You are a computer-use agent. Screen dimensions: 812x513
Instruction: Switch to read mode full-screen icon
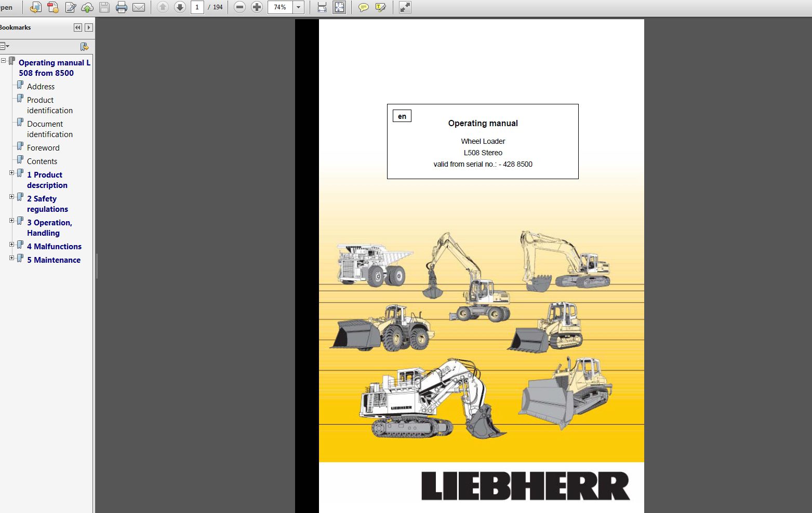pos(405,7)
